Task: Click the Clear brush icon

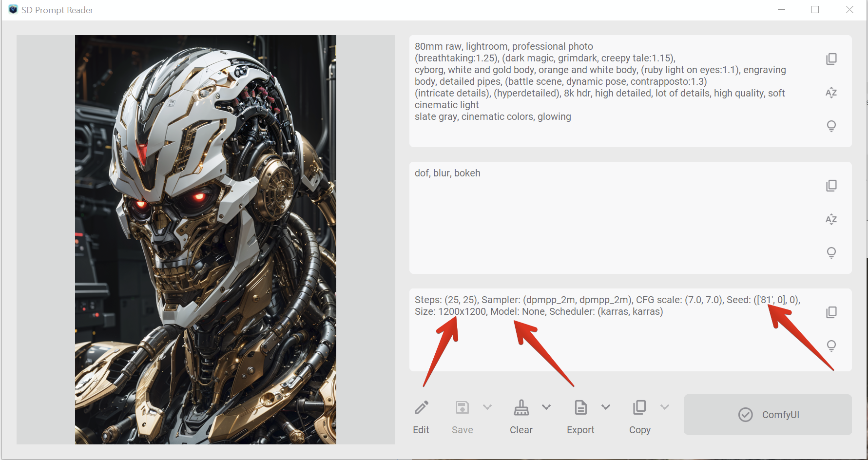Action: pyautogui.click(x=521, y=407)
